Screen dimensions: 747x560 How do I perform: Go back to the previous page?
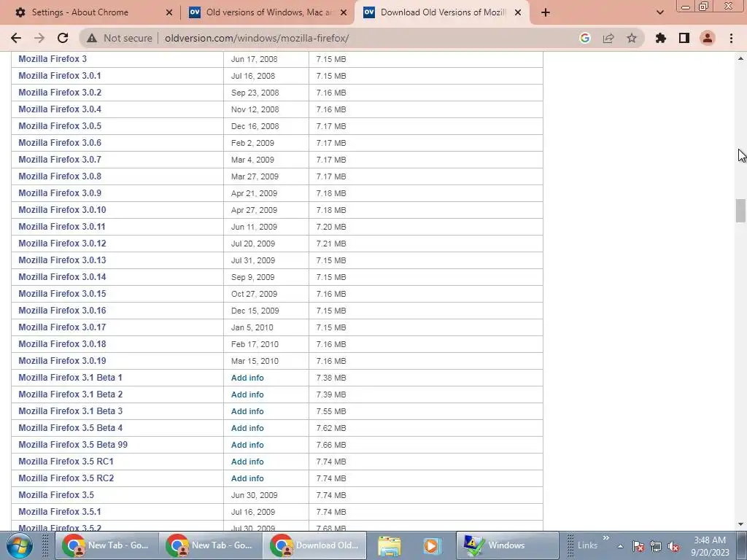16,38
